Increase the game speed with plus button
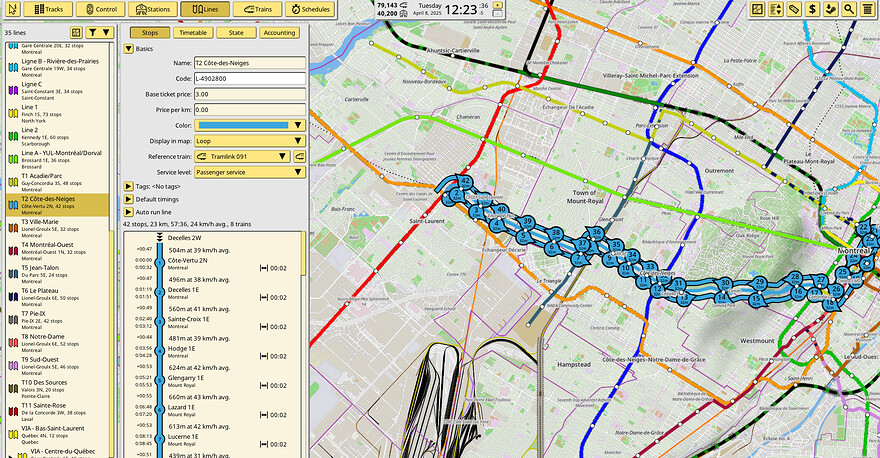The width and height of the screenshot is (880, 458). click(497, 5)
